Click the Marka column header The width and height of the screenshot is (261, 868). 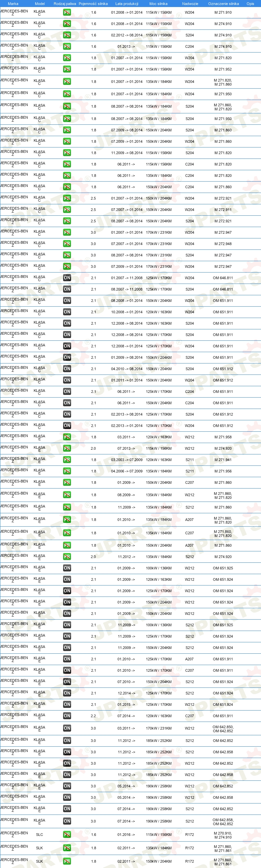click(13, 4)
